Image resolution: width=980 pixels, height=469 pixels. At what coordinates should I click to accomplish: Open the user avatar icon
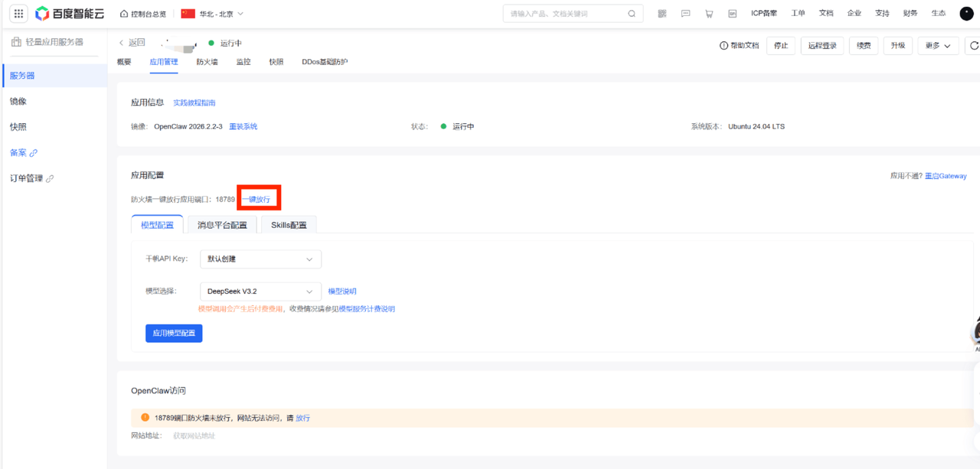(x=966, y=14)
